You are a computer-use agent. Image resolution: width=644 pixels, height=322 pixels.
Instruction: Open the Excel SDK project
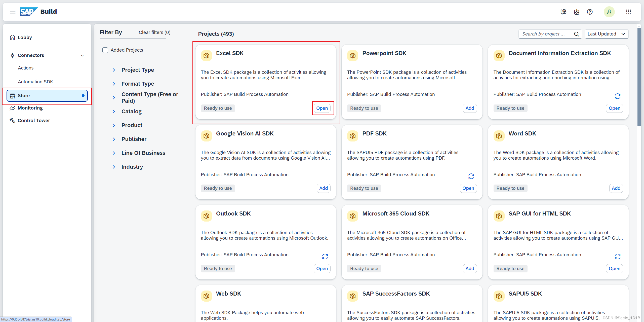321,108
